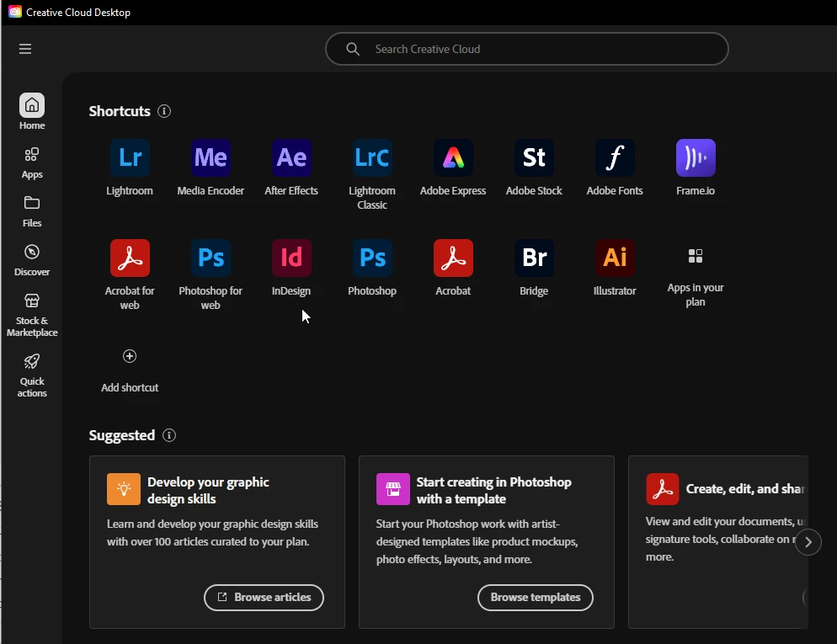The width and height of the screenshot is (837, 644).
Task: Launch Frame.io shortcut
Action: [x=696, y=158]
